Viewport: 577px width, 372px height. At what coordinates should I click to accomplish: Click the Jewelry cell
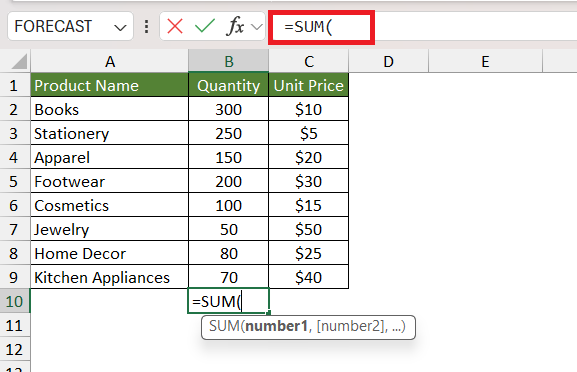tap(110, 229)
